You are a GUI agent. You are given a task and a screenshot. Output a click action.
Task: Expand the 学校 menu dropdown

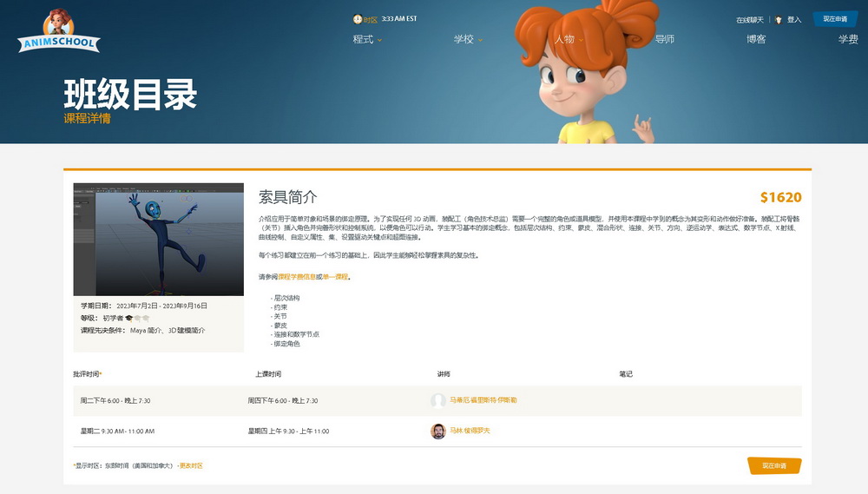[469, 39]
